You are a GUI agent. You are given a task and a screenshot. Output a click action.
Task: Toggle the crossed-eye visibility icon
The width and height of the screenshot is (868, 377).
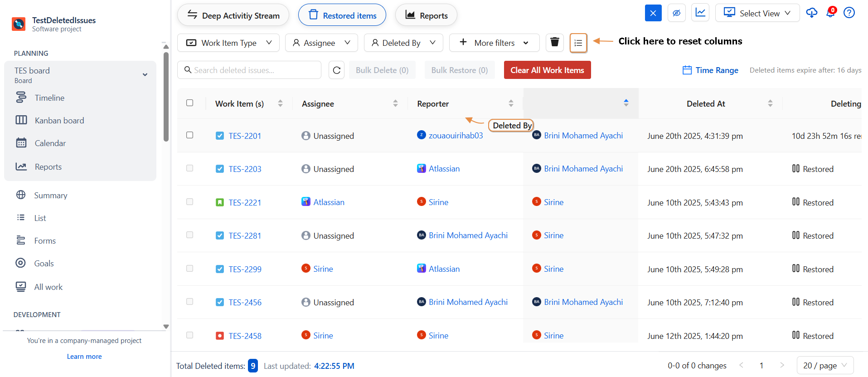coord(676,13)
